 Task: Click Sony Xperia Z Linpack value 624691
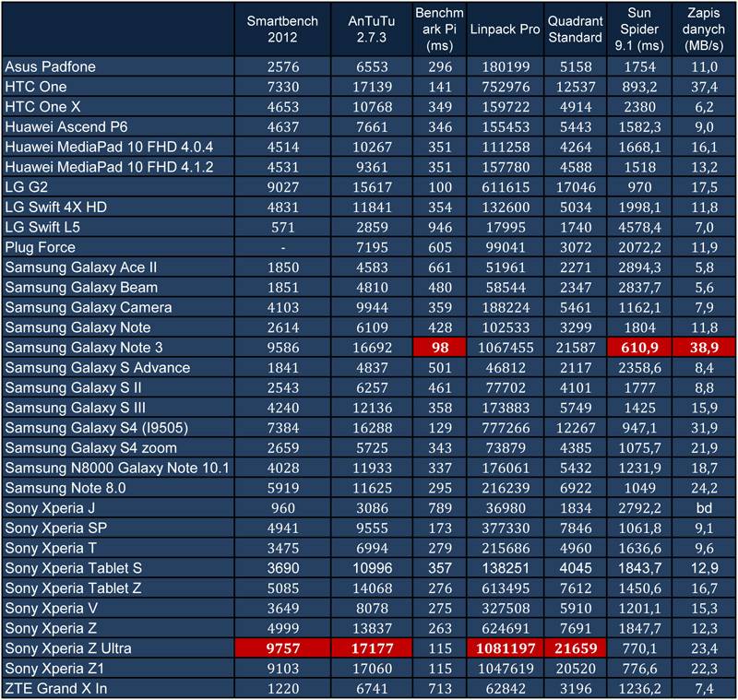point(506,628)
